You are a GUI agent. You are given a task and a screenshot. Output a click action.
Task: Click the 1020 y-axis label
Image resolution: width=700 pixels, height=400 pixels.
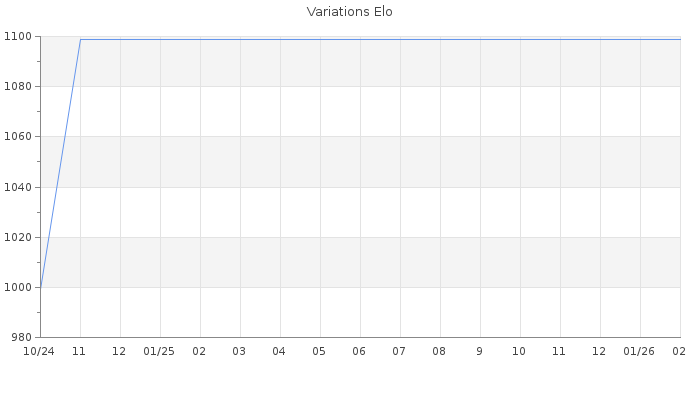pyautogui.click(x=20, y=237)
